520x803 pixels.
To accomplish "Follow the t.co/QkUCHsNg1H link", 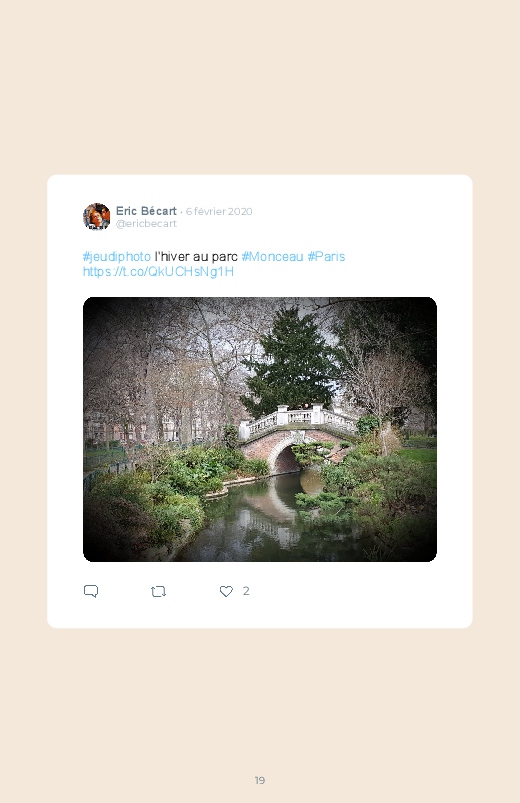I will (x=158, y=271).
